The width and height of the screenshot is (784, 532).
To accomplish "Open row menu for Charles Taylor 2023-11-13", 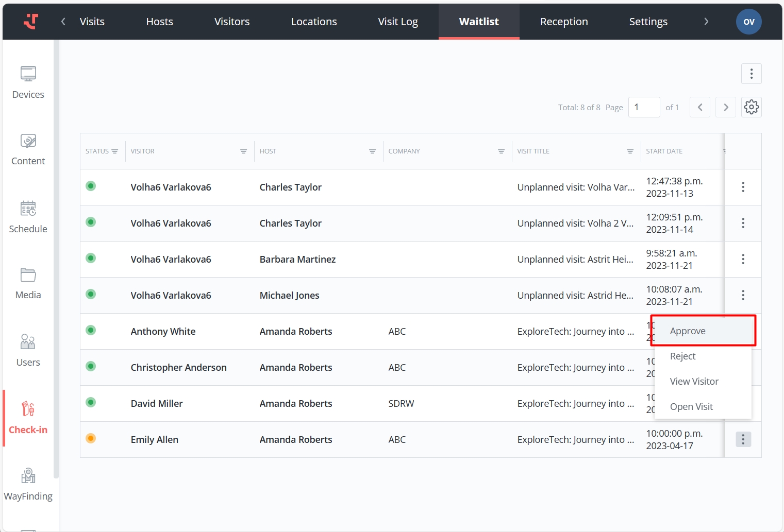I will [x=743, y=187].
